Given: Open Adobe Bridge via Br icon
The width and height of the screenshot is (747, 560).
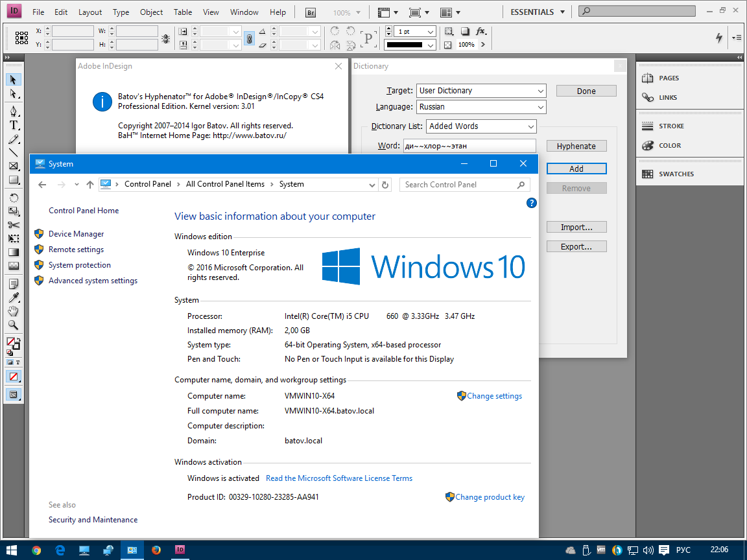Looking at the screenshot, I should (x=311, y=12).
